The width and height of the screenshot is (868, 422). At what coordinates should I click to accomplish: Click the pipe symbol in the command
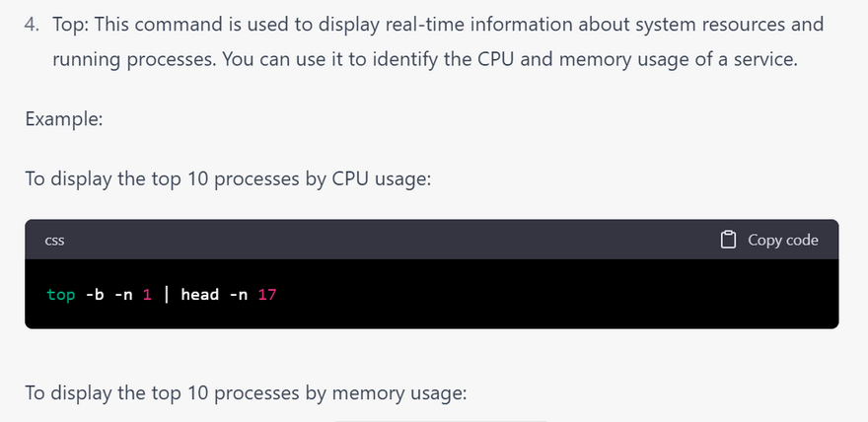tap(166, 294)
